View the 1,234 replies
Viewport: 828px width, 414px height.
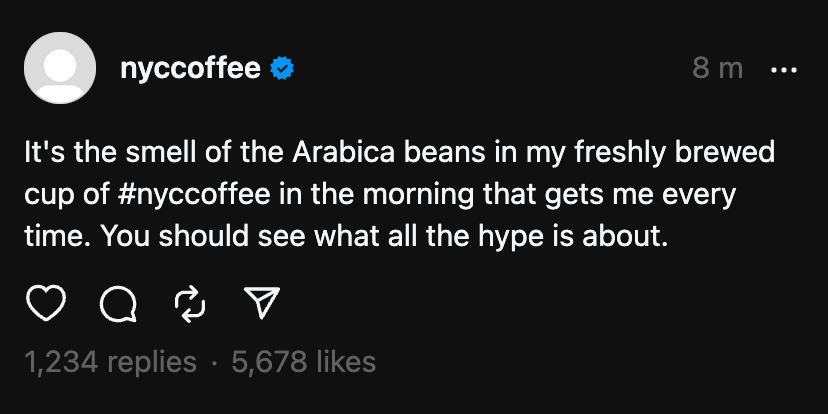pos(110,362)
